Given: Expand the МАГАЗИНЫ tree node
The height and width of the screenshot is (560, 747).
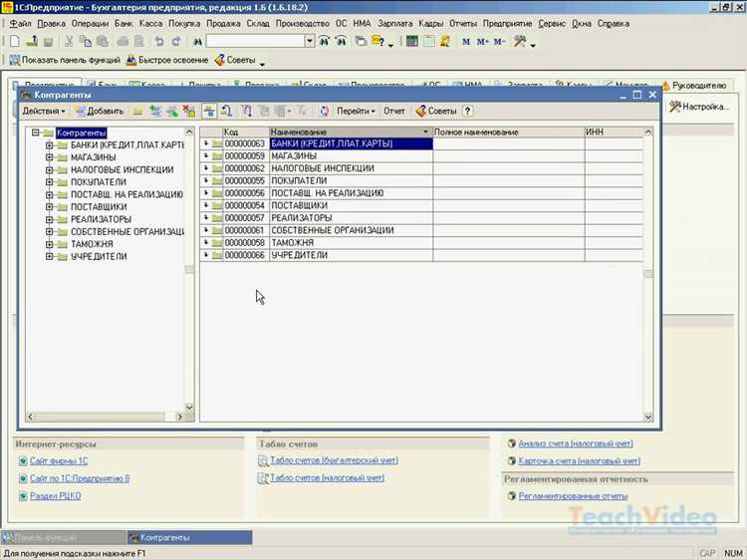Looking at the screenshot, I should [x=49, y=157].
